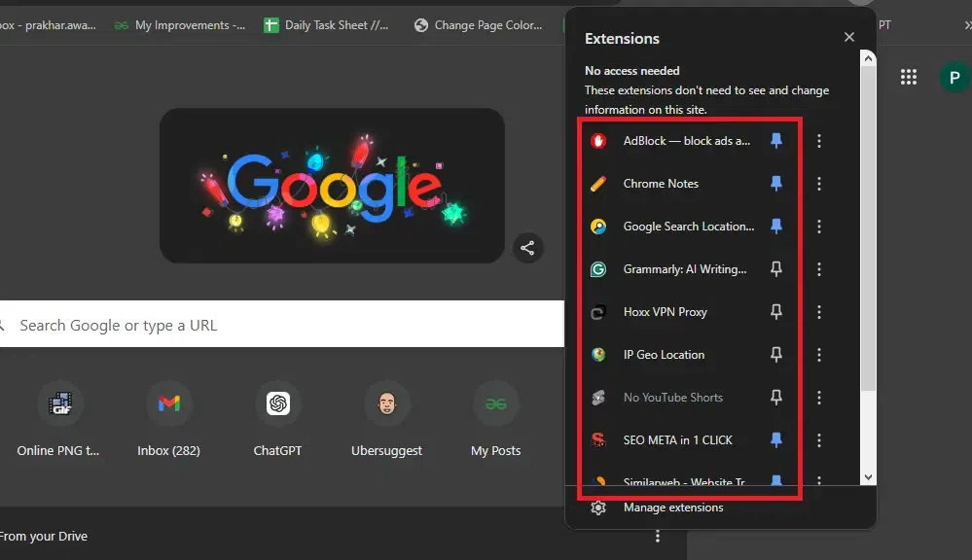Screen dimensions: 972x560
Task: Click the Chrome Notes pencil icon
Action: pyautogui.click(x=598, y=184)
